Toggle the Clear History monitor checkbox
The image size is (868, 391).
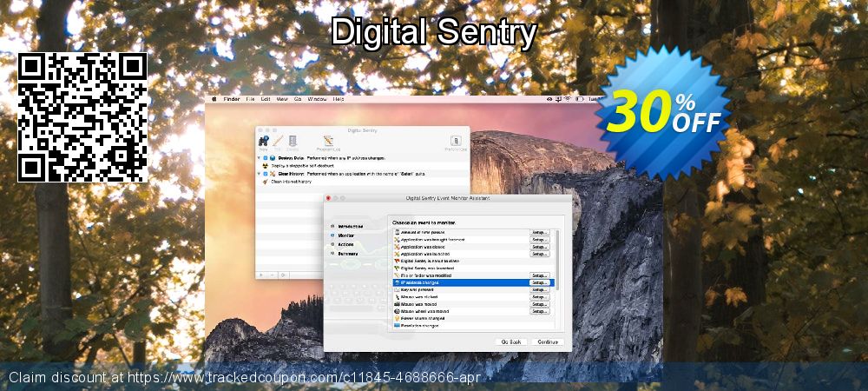pos(266,174)
